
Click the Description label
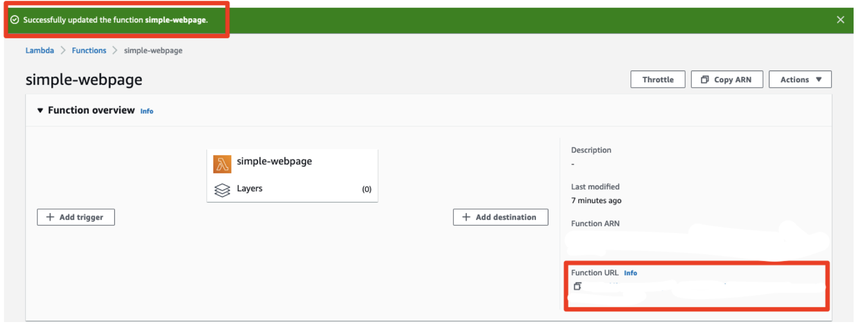tap(591, 150)
